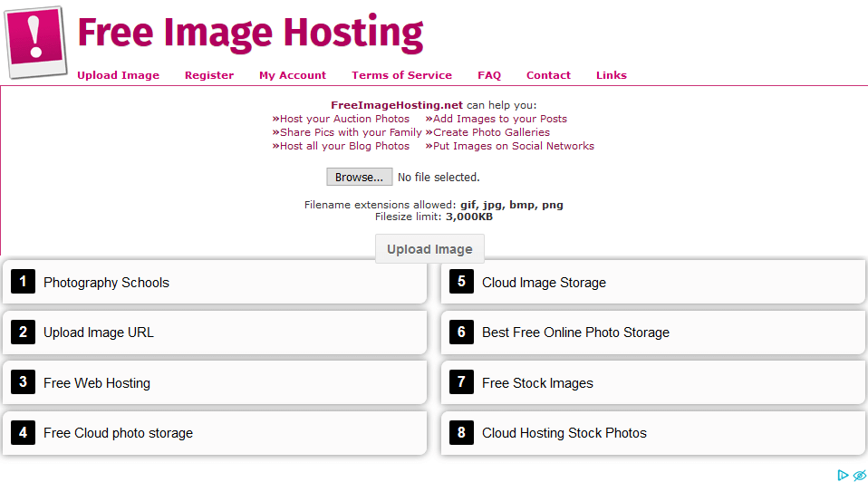
Task: Click the FreeImageHosting.net bold text
Action: (x=397, y=105)
